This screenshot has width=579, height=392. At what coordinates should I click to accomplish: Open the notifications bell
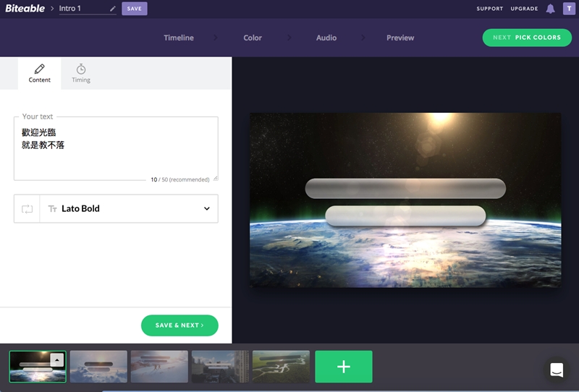[x=550, y=9]
